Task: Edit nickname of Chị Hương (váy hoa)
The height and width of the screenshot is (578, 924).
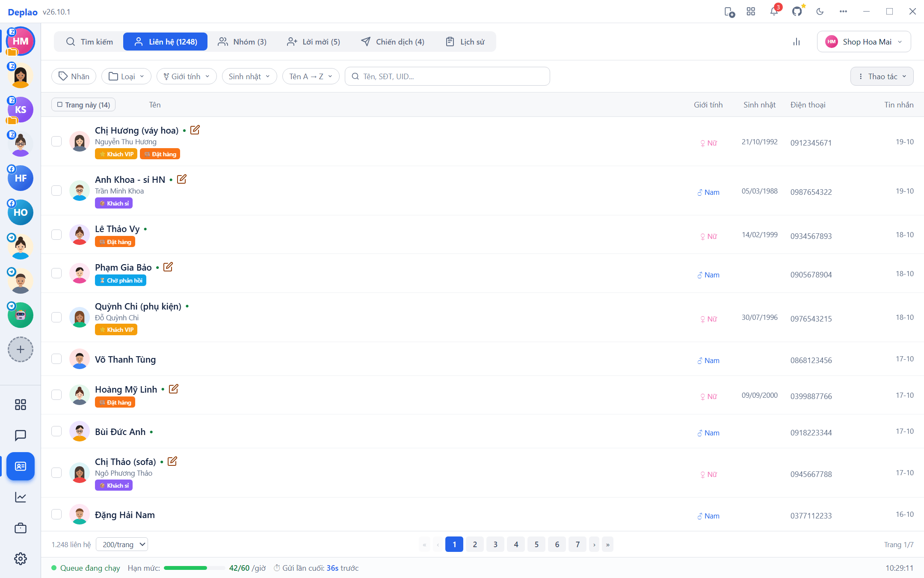Action: pos(195,130)
